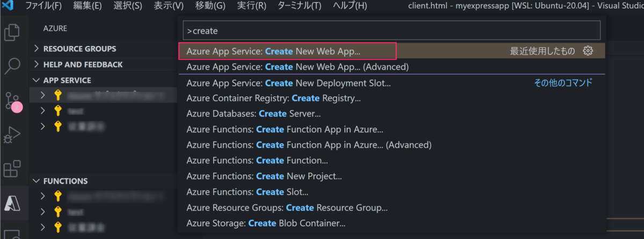Select Azure Functions: Create Slot...
This screenshot has height=239, width=644.
(x=392, y=191)
